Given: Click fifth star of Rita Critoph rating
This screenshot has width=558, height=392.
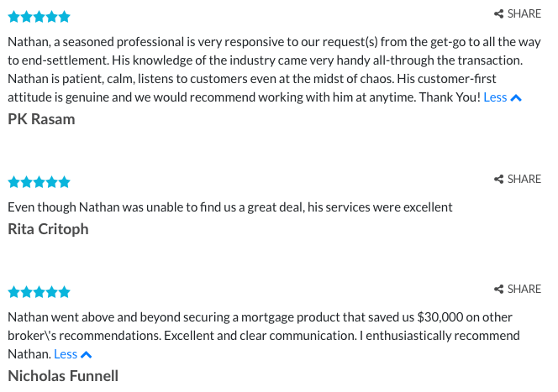Looking at the screenshot, I should 65,182.
